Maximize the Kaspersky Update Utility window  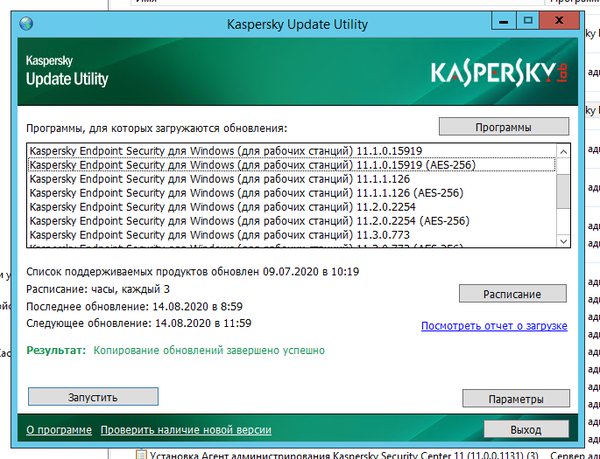(x=528, y=21)
